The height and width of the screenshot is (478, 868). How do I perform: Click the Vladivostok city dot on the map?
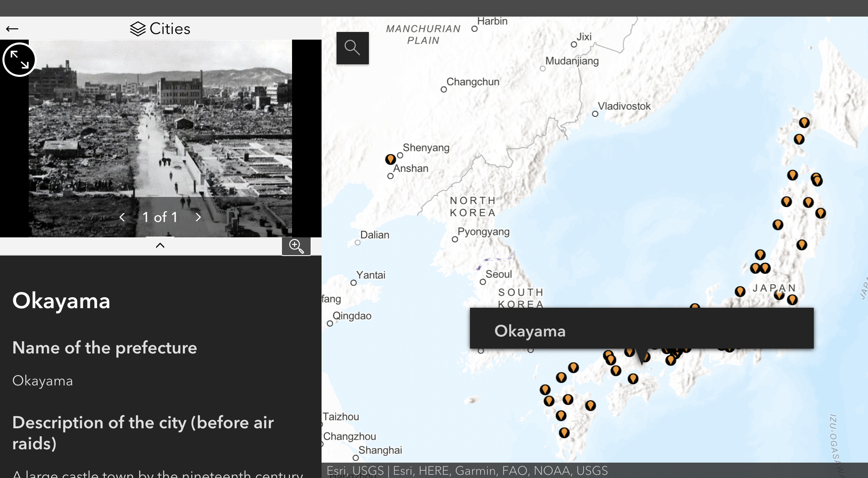tap(595, 114)
